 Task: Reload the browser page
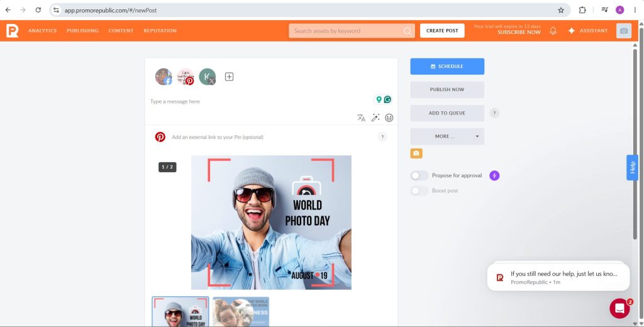(x=38, y=10)
